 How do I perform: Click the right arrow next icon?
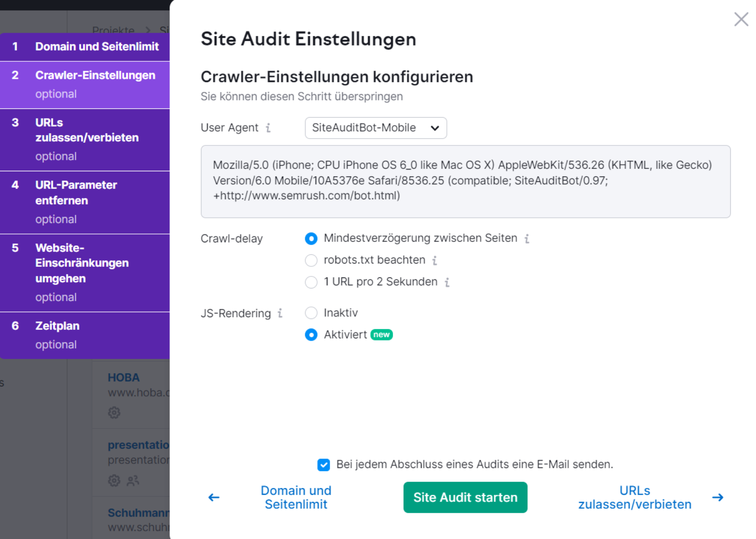(717, 497)
